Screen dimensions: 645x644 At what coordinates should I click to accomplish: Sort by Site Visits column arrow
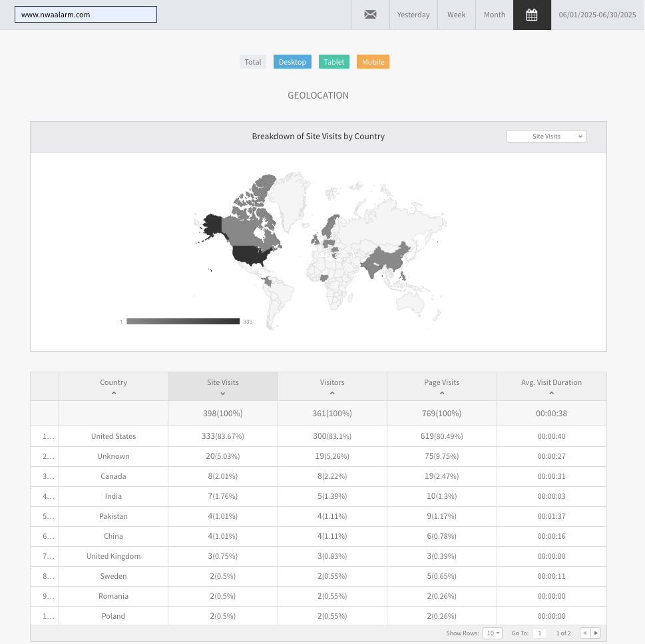pos(222,394)
